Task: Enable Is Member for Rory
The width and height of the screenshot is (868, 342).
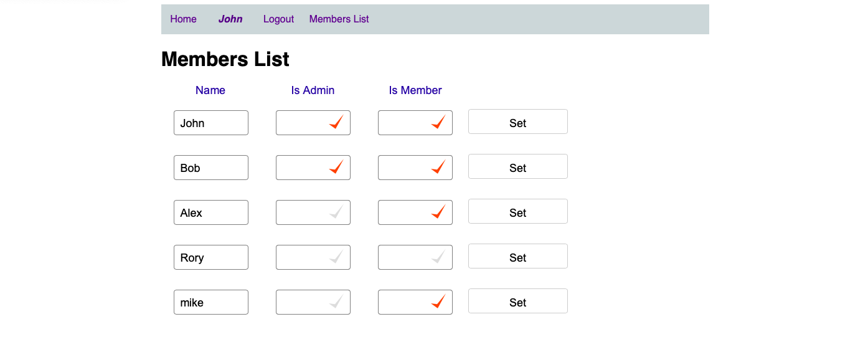Action: click(438, 257)
